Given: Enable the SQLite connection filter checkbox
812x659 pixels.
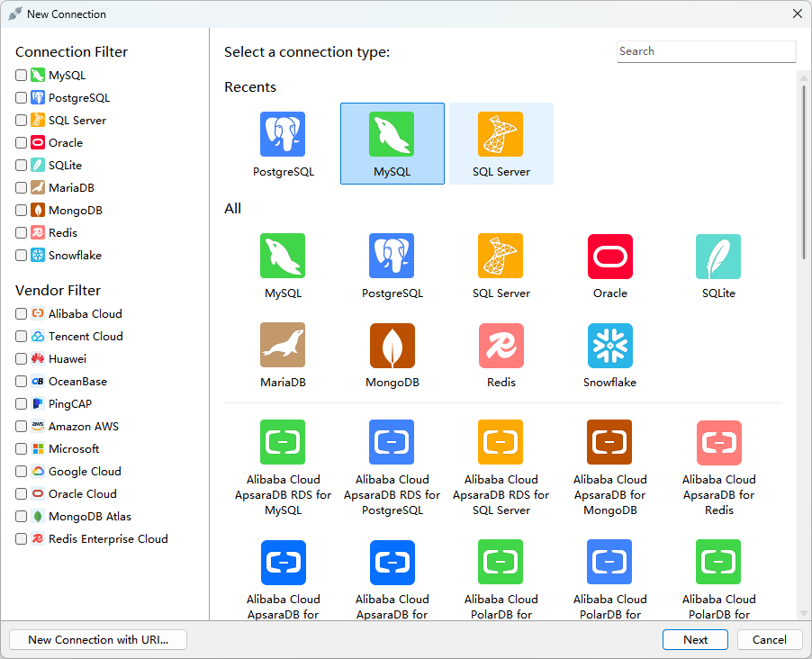Looking at the screenshot, I should [22, 166].
